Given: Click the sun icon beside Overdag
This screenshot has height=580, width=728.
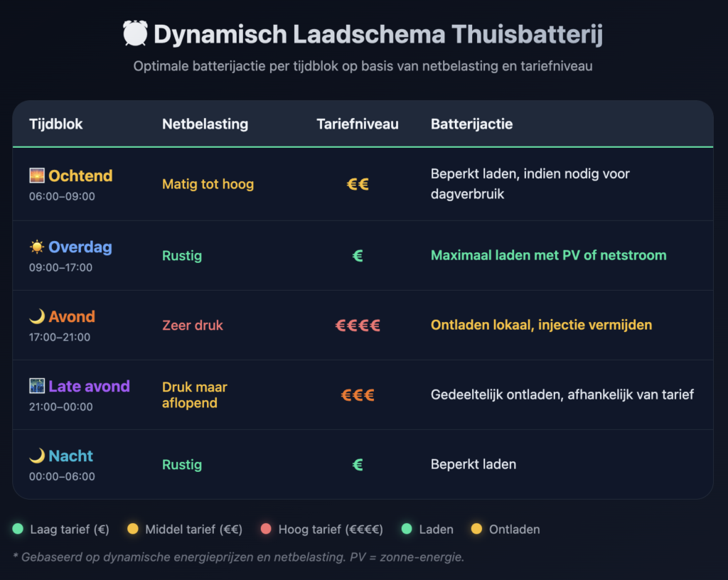Looking at the screenshot, I should (x=37, y=247).
